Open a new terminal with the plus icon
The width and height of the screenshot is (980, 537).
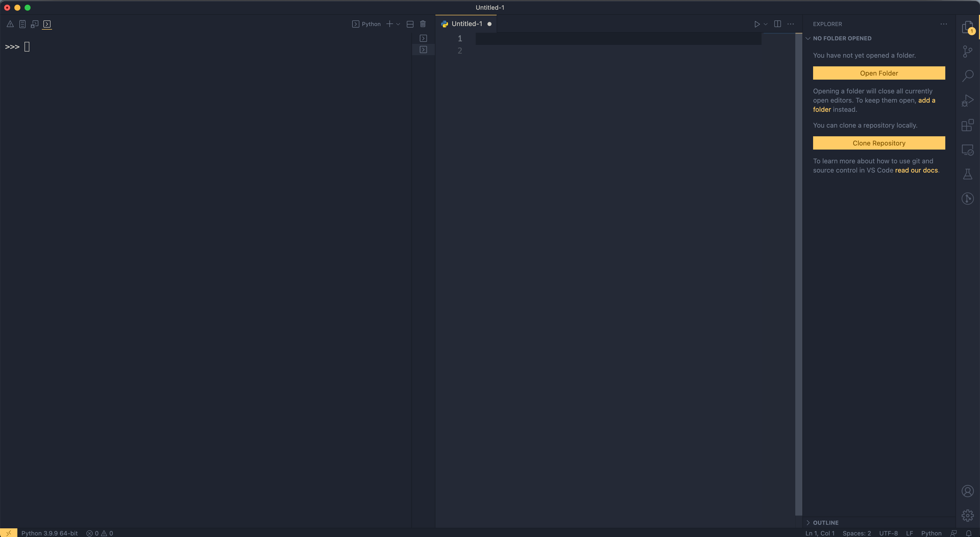pos(389,24)
